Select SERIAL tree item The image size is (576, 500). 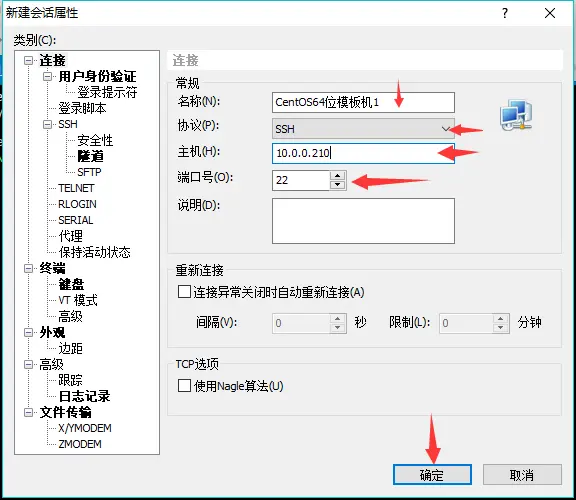point(76,220)
